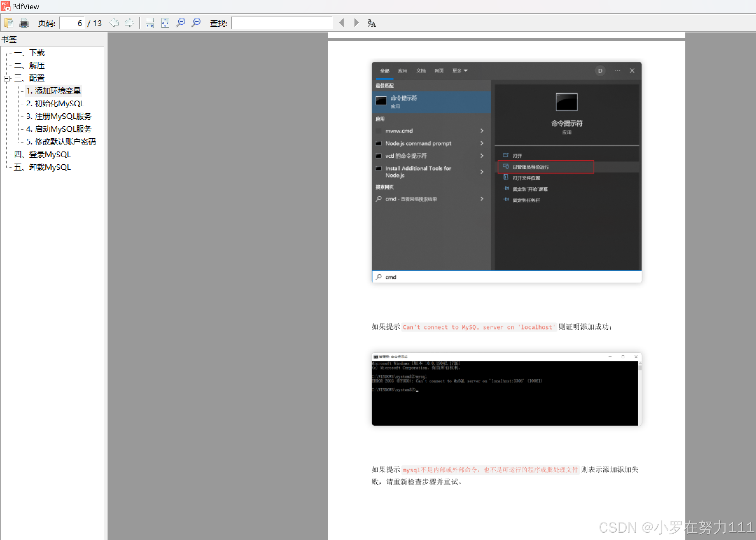Viewport: 756px width, 540px height.
Task: Collapse the 三、配置 bookmark node
Action: (7, 79)
